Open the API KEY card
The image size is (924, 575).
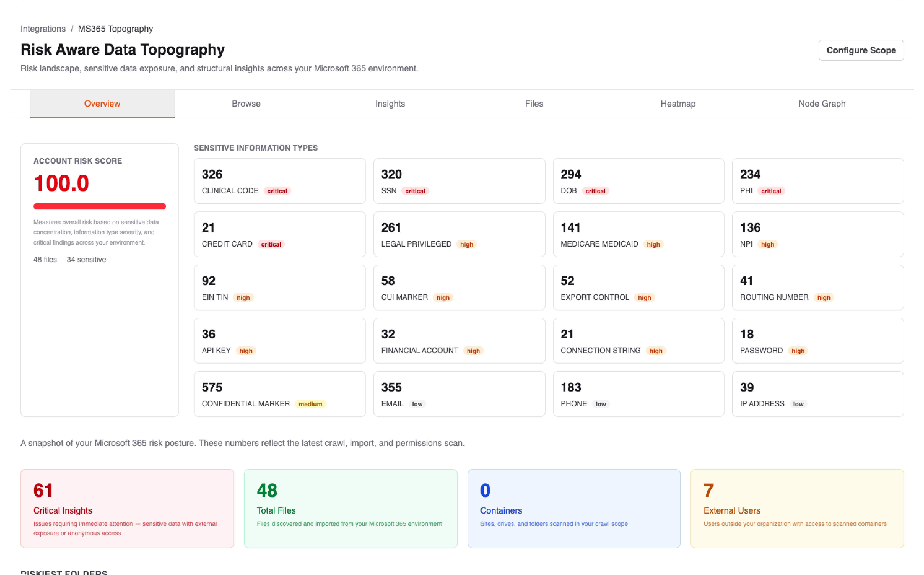tap(280, 341)
